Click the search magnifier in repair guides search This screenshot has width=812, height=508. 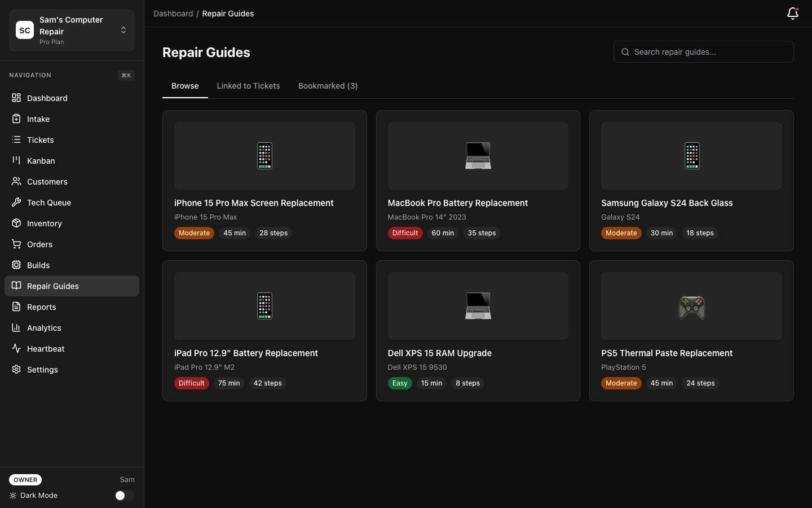(x=625, y=52)
